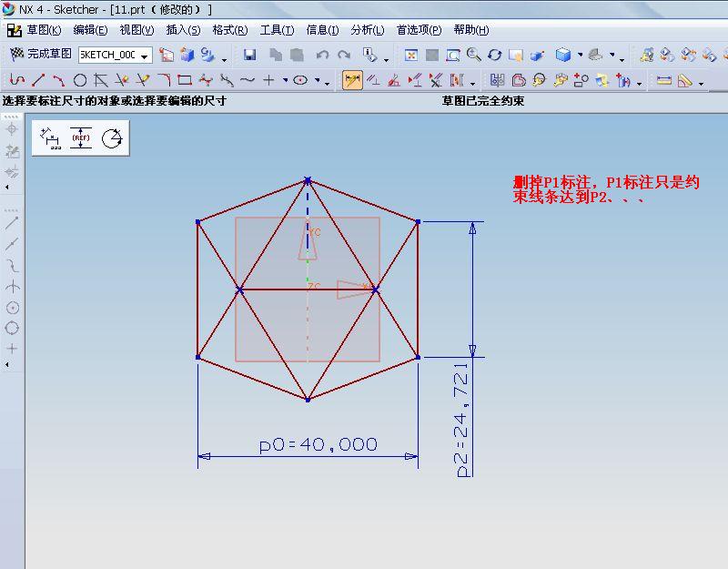Viewport: 728px width, 569px height.
Task: Open the dropdown arrow beside Point tool
Action: (x=285, y=80)
